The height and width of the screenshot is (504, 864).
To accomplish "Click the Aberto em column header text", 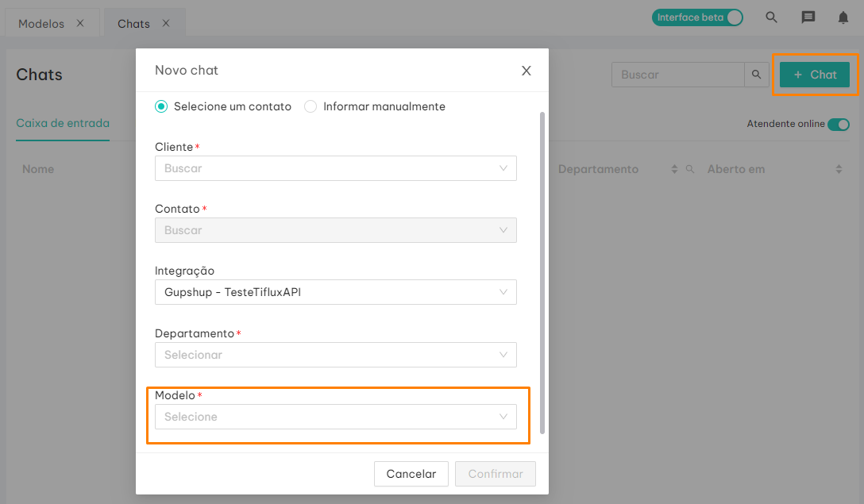I will coord(736,169).
